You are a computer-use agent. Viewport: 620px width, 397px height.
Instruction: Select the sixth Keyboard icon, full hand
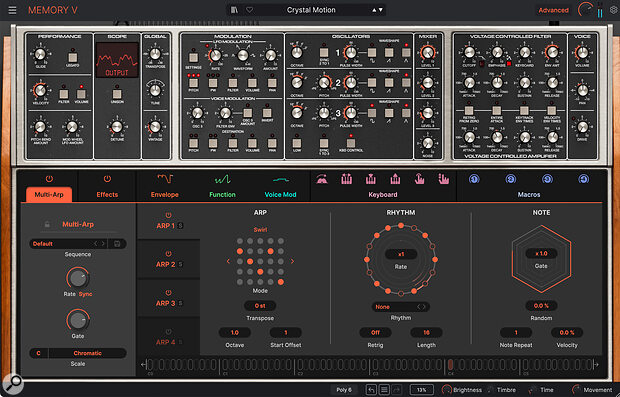[x=444, y=179]
